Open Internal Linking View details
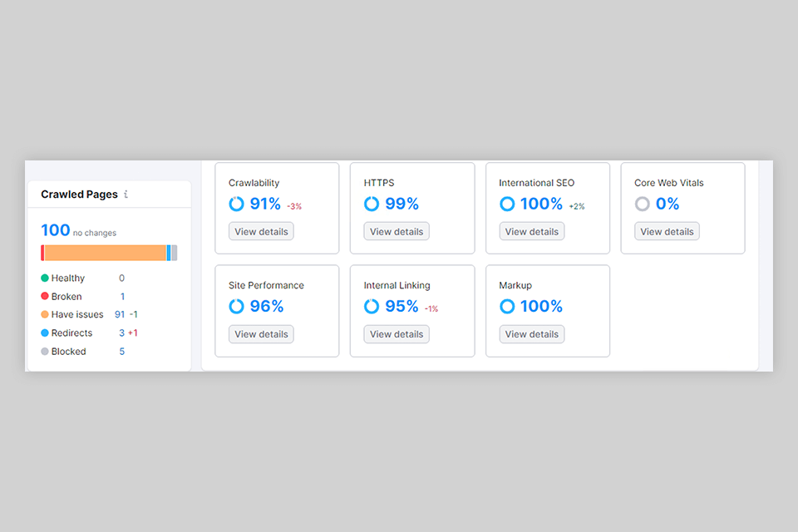Screen dimensions: 798x532 point(397,334)
